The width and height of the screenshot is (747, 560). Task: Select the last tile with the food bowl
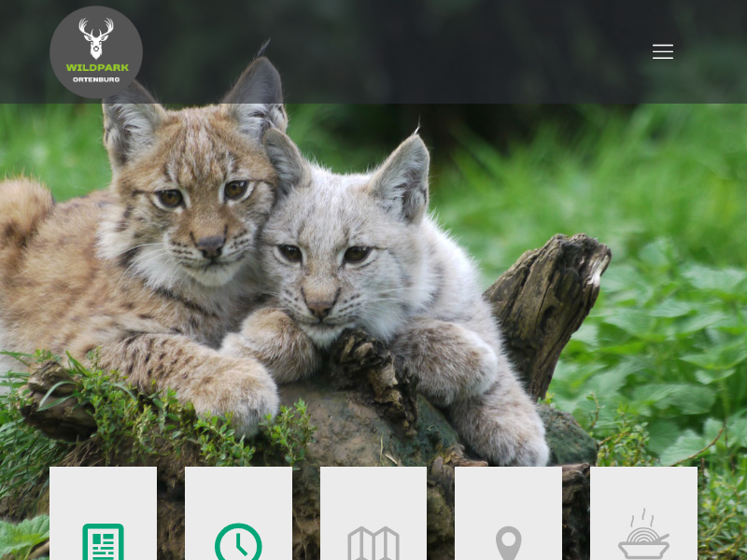tap(643, 495)
